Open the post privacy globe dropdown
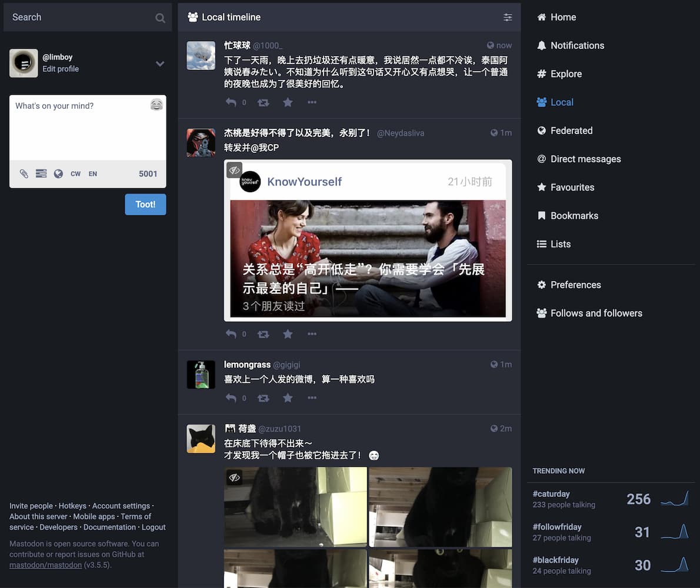The image size is (700, 588). coord(58,173)
